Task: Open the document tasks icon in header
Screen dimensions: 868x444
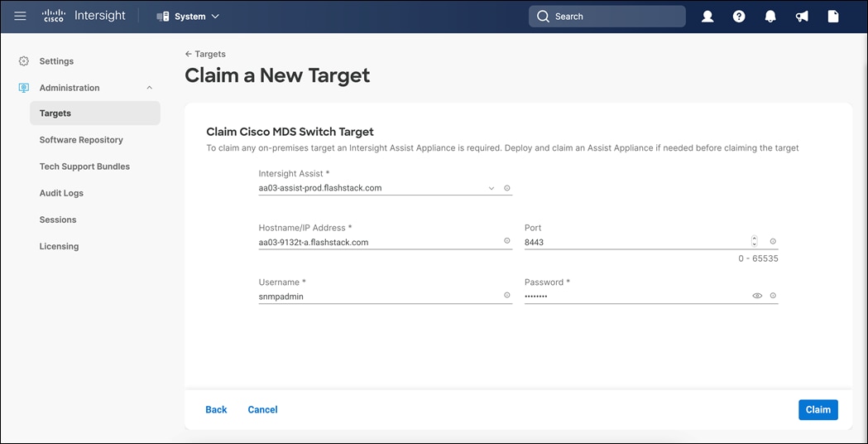Action: 833,17
